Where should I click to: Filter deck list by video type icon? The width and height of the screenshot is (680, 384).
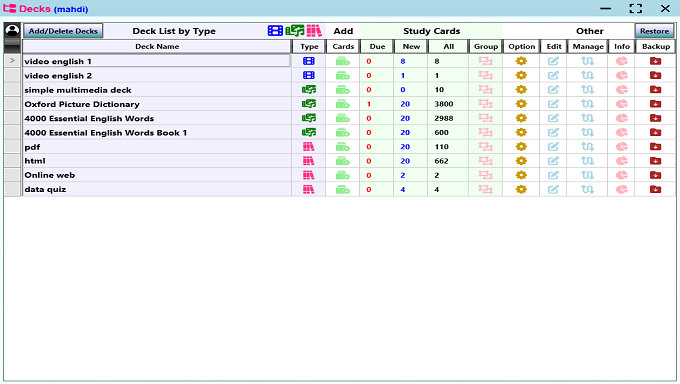275,31
